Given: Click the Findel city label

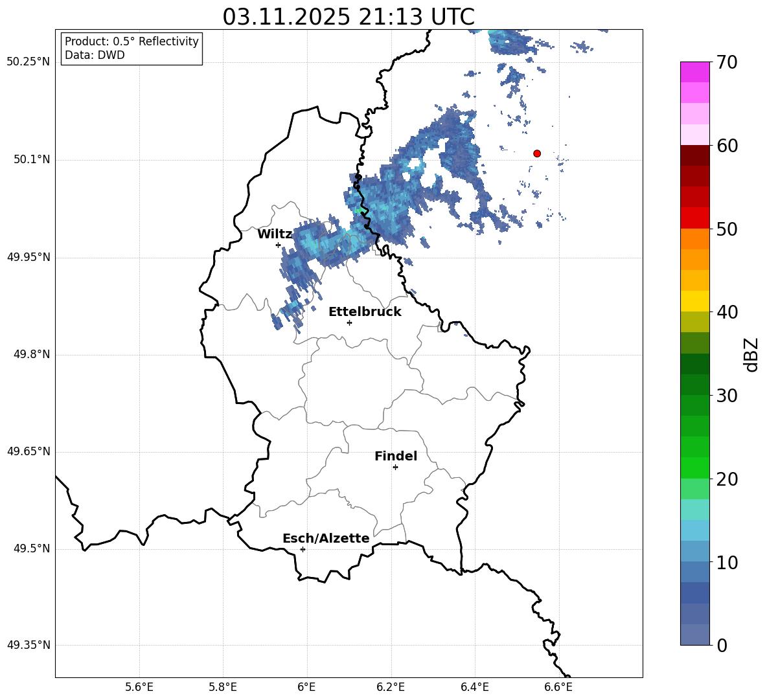Looking at the screenshot, I should [x=396, y=456].
